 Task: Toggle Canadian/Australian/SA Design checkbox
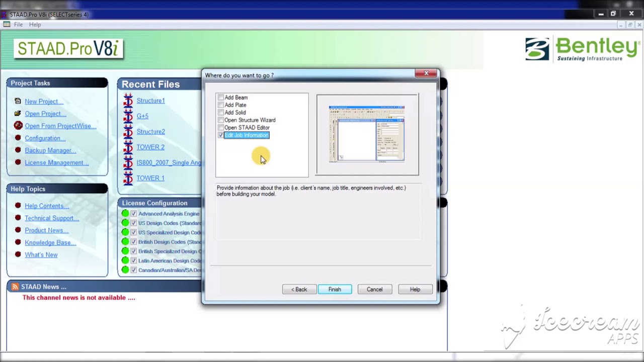133,270
